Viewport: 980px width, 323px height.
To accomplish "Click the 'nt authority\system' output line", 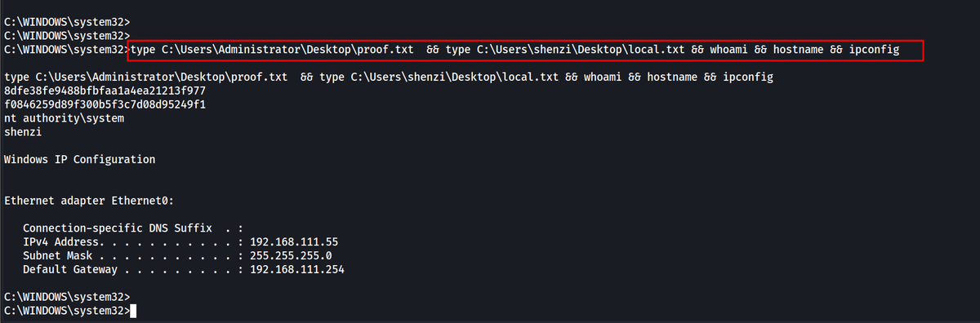I will click(64, 118).
